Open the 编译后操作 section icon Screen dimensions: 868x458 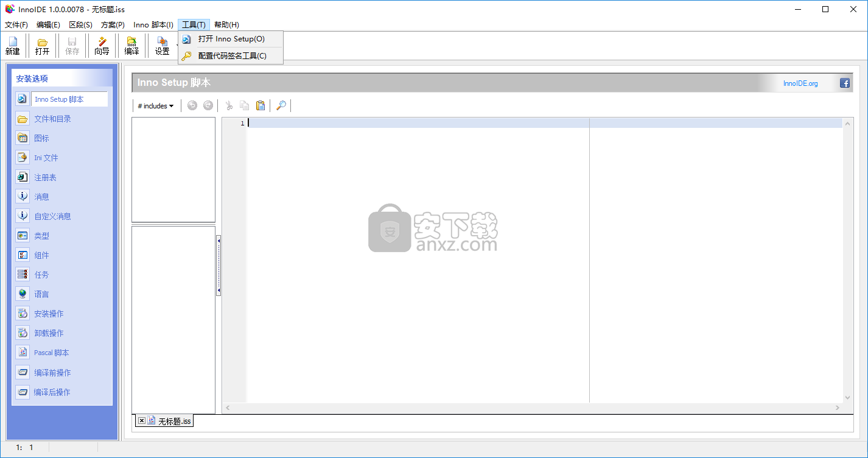[23, 392]
